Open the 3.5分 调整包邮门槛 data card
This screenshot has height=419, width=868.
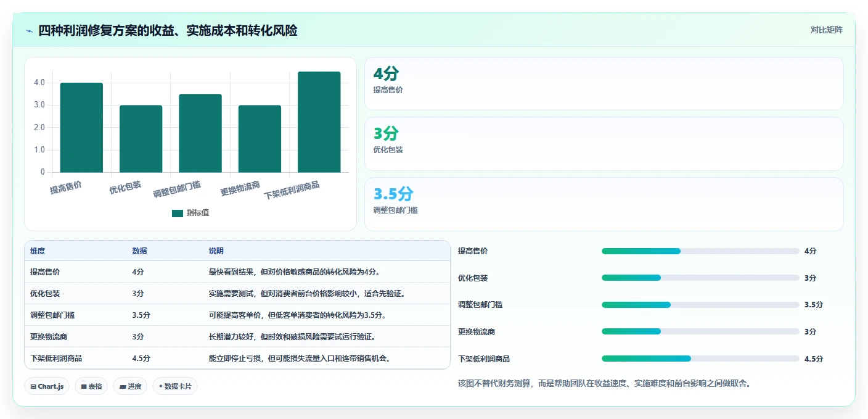pyautogui.click(x=604, y=204)
